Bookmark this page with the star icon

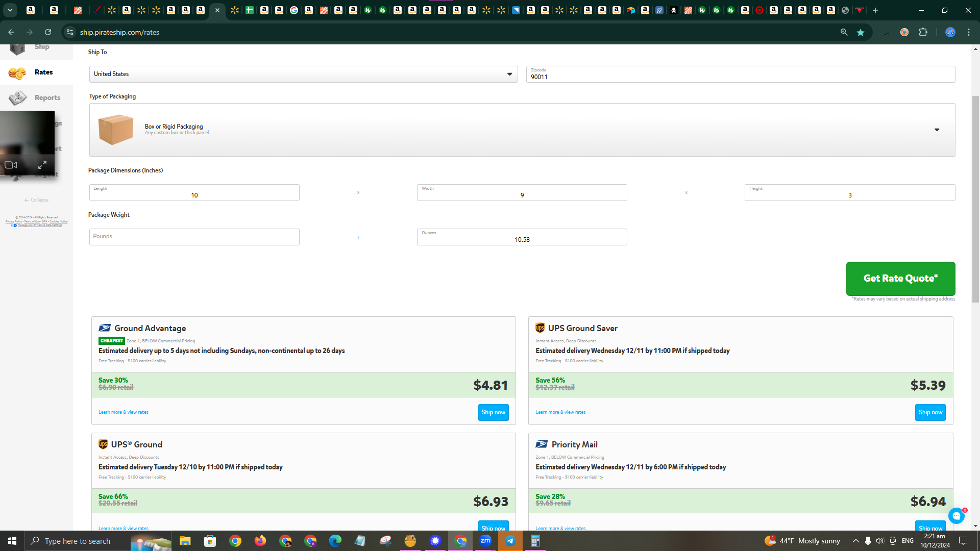[861, 32]
